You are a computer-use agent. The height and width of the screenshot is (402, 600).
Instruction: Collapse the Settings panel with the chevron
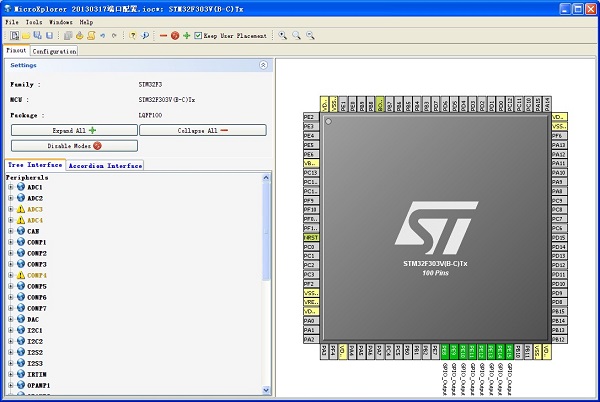(x=263, y=65)
